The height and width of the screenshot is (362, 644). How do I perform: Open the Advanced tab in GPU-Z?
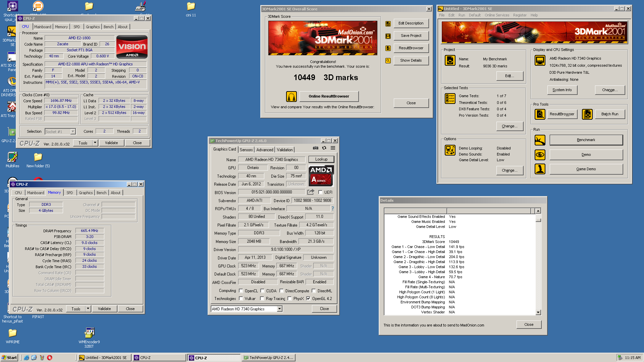265,150
